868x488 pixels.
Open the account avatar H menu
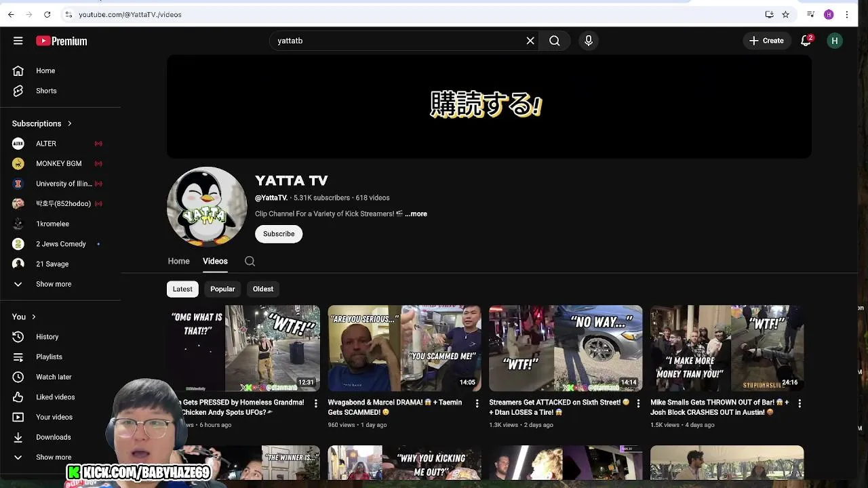tap(835, 41)
